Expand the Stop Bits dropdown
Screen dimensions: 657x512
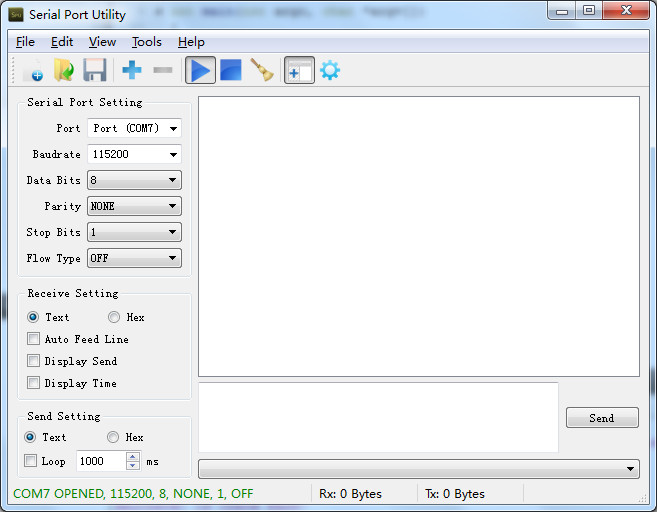[135, 232]
